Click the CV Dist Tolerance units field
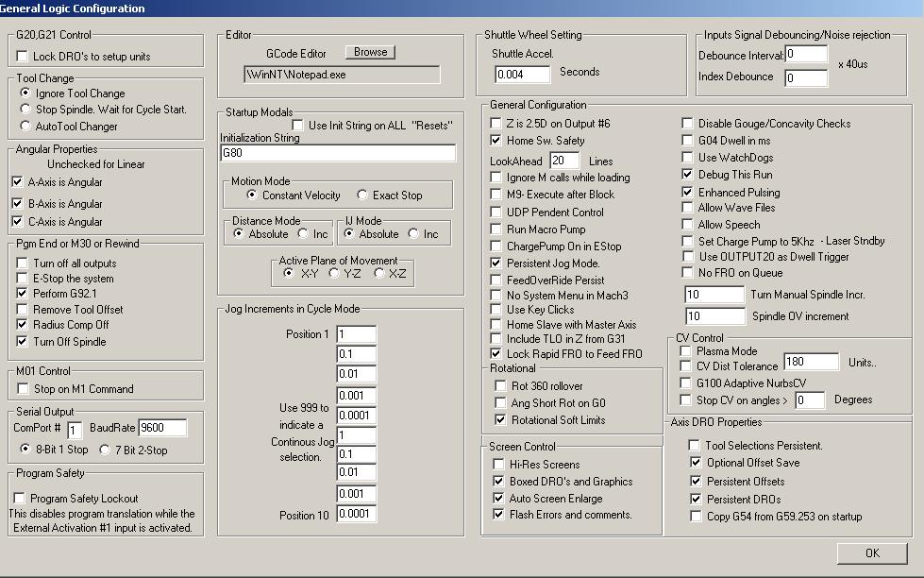The image size is (924, 578). point(812,361)
